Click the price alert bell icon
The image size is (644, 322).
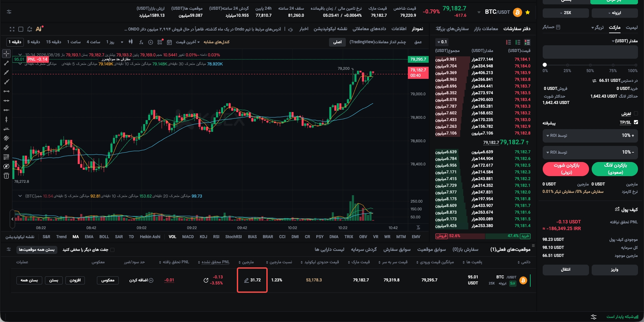click(30, 29)
